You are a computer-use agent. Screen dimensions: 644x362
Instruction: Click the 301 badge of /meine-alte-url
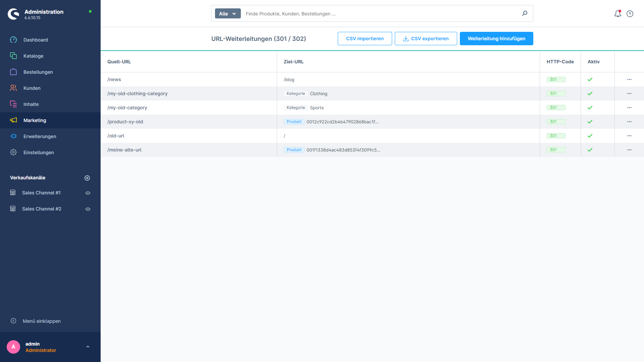coord(556,150)
